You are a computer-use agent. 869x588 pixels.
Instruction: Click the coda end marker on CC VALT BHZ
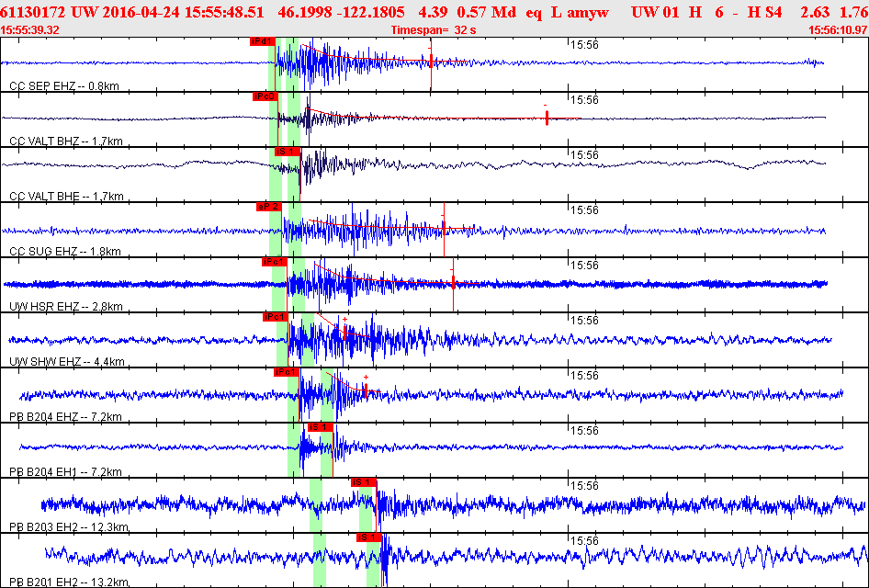(547, 117)
